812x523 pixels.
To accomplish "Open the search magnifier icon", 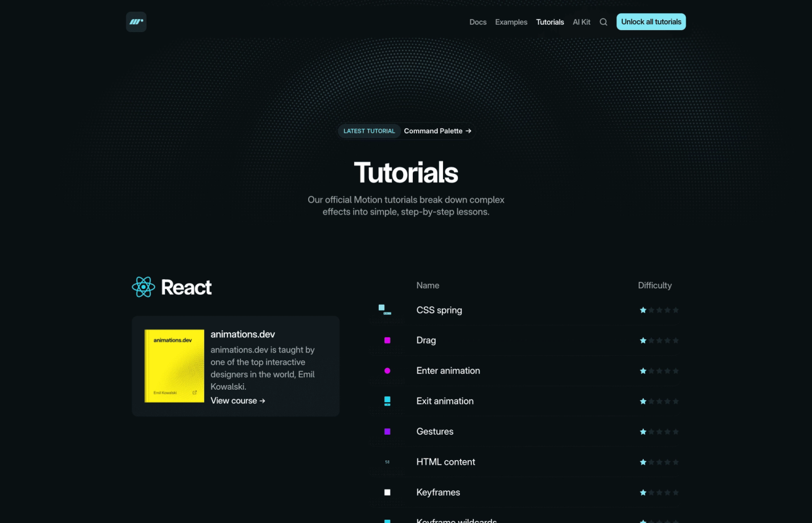I will tap(603, 22).
